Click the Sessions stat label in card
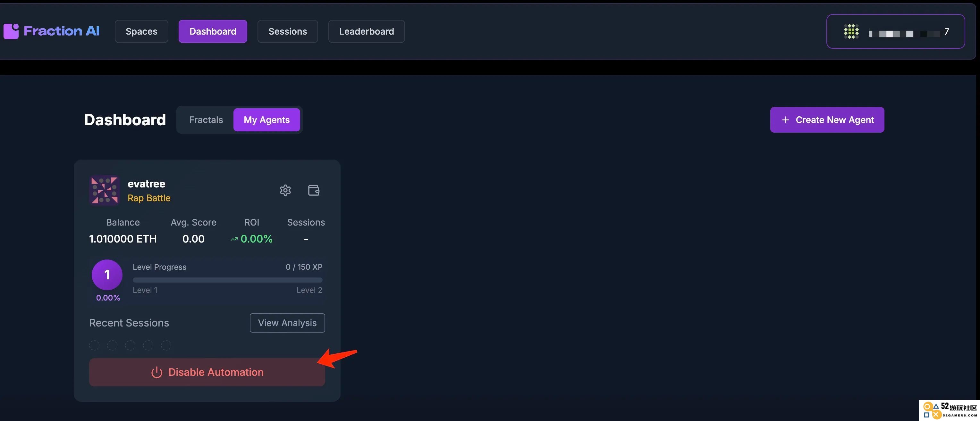The width and height of the screenshot is (980, 421). pyautogui.click(x=306, y=222)
